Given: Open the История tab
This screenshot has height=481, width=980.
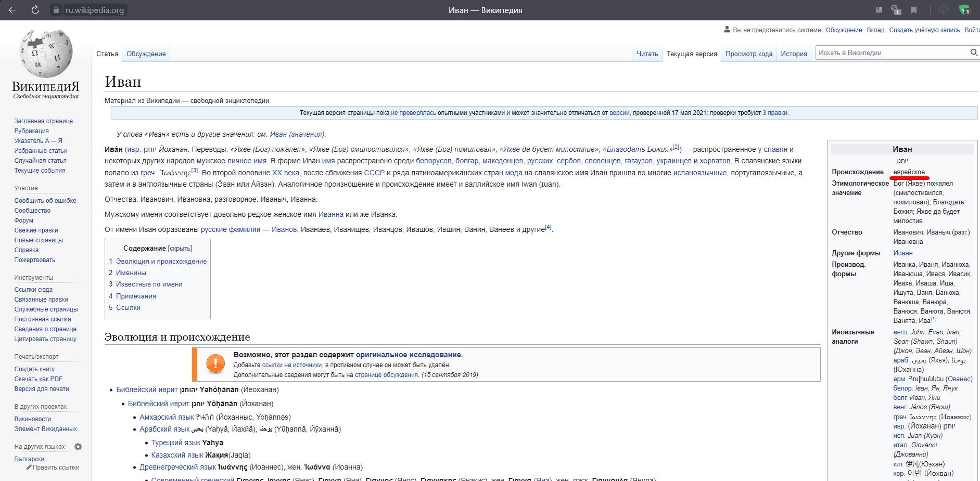Looking at the screenshot, I should tap(794, 54).
